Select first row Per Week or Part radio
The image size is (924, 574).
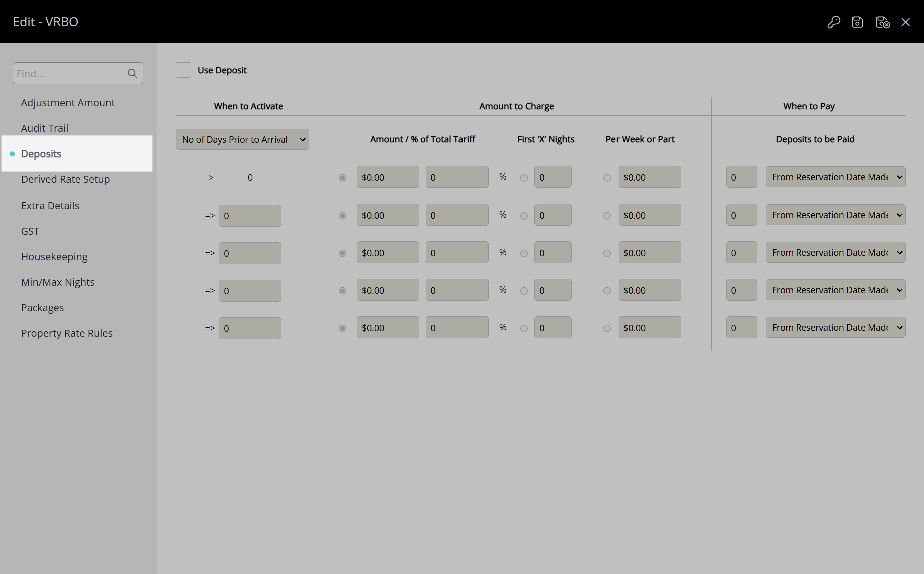point(607,178)
